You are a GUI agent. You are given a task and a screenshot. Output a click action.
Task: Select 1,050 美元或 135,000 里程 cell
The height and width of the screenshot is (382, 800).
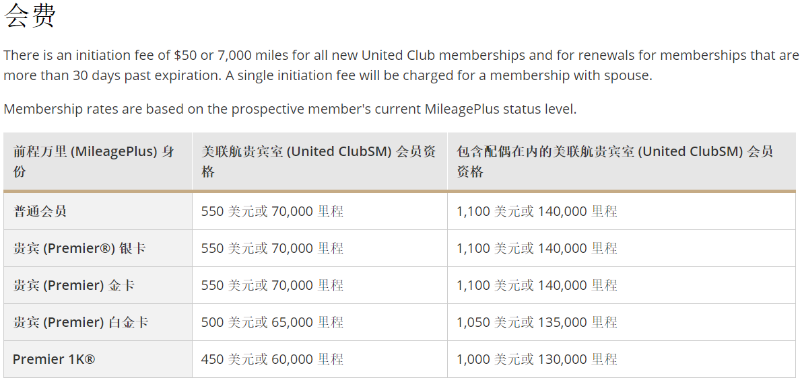point(621,322)
